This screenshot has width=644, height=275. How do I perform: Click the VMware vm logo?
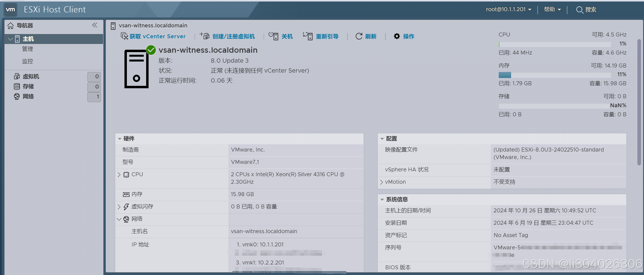[11, 9]
